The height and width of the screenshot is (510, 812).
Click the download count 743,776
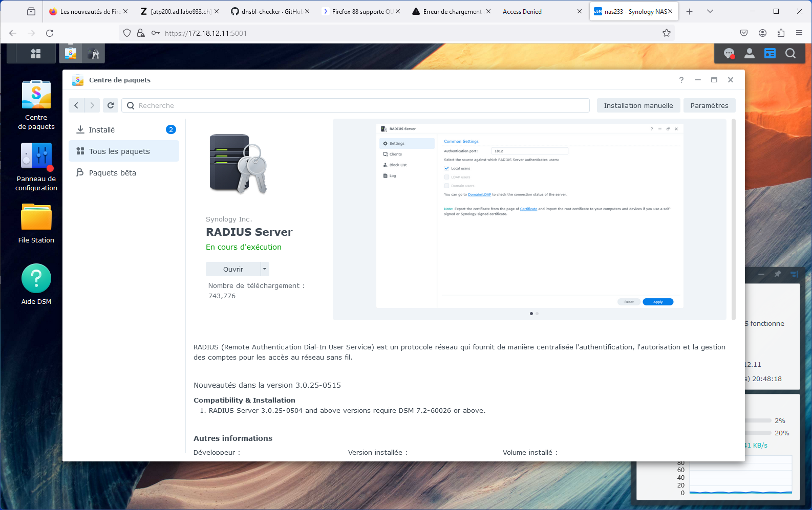click(222, 296)
